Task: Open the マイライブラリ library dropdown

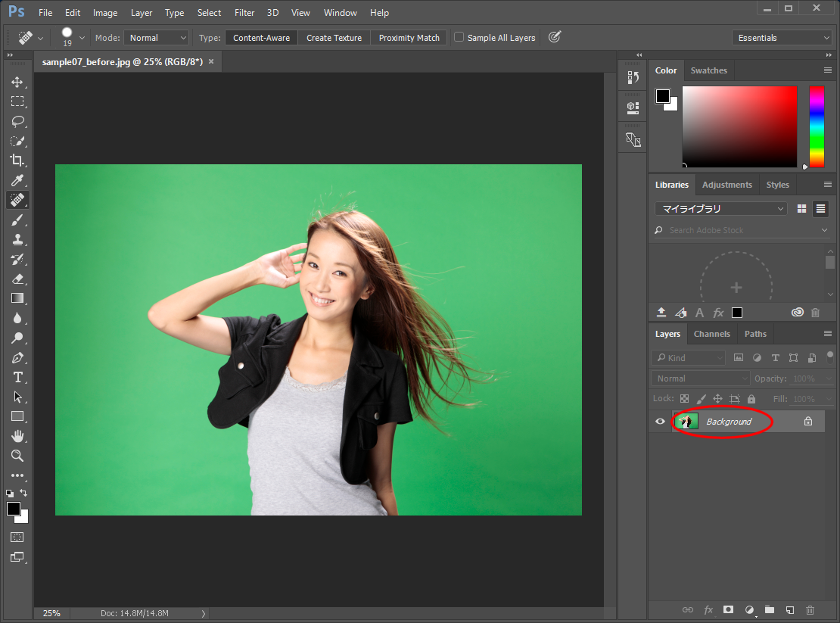Action: pos(721,208)
